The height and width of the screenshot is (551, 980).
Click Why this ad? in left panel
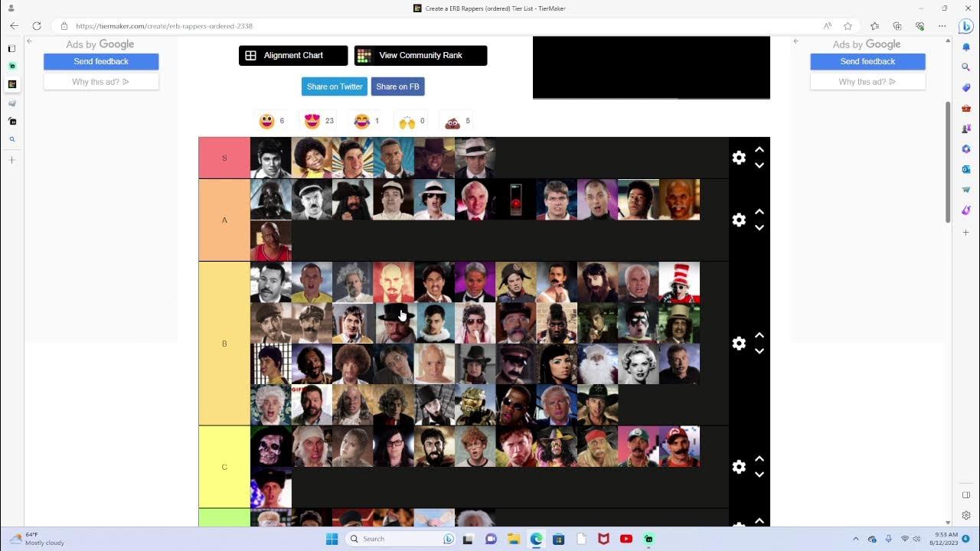(x=101, y=82)
